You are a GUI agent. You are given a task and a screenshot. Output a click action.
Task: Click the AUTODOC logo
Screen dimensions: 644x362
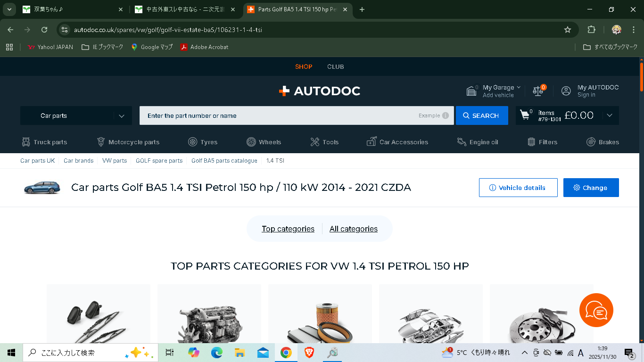pos(320,91)
